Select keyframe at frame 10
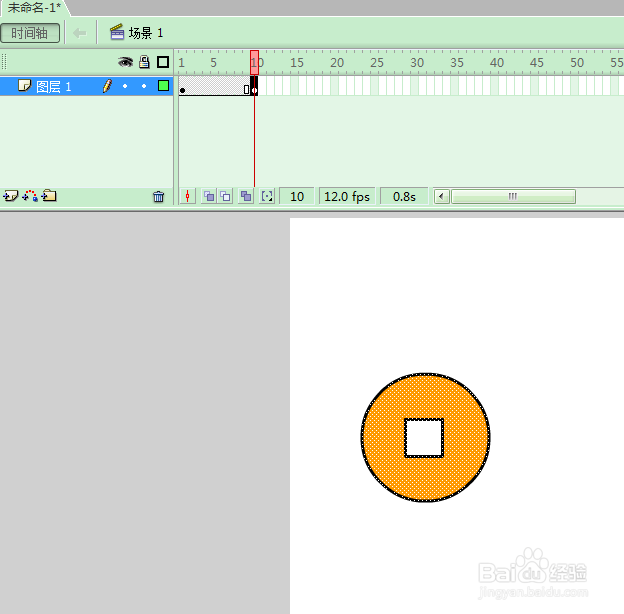Screen dimensions: 624x614 [x=254, y=86]
